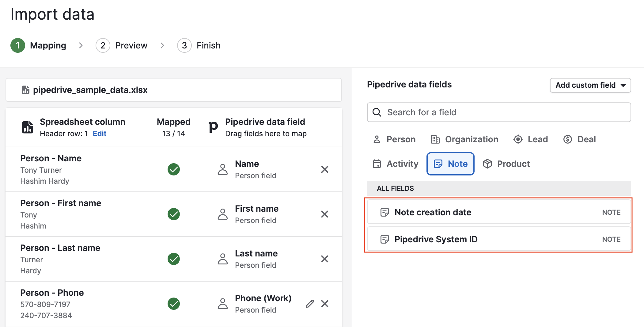Viewport: 644px width, 327px height.
Task: Click the spreadsheet column header icon
Action: pyautogui.click(x=28, y=127)
